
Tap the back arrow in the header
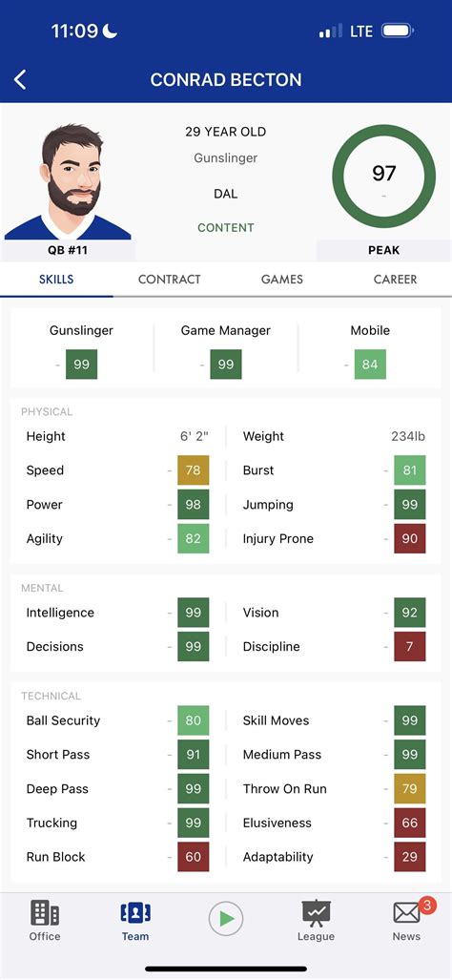pyautogui.click(x=20, y=79)
